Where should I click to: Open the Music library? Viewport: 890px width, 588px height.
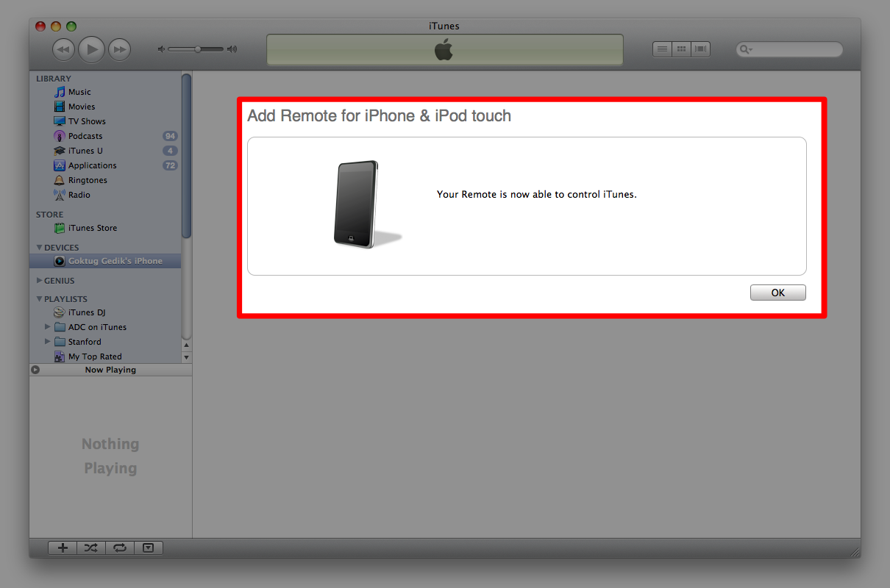(x=79, y=92)
